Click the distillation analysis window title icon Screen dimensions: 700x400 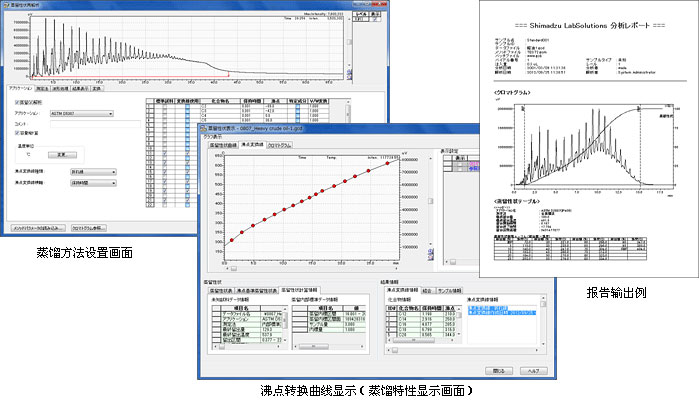7,5
